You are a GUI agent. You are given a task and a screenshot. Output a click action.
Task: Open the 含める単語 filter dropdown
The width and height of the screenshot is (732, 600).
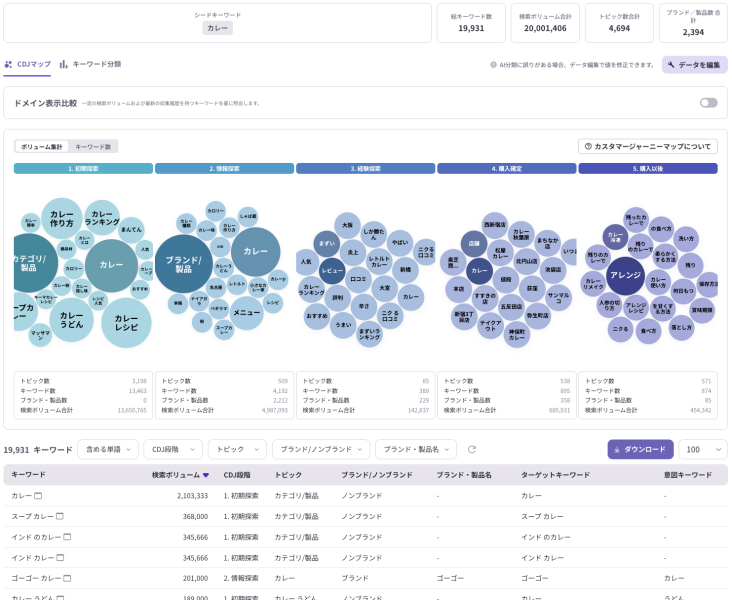pyautogui.click(x=108, y=450)
